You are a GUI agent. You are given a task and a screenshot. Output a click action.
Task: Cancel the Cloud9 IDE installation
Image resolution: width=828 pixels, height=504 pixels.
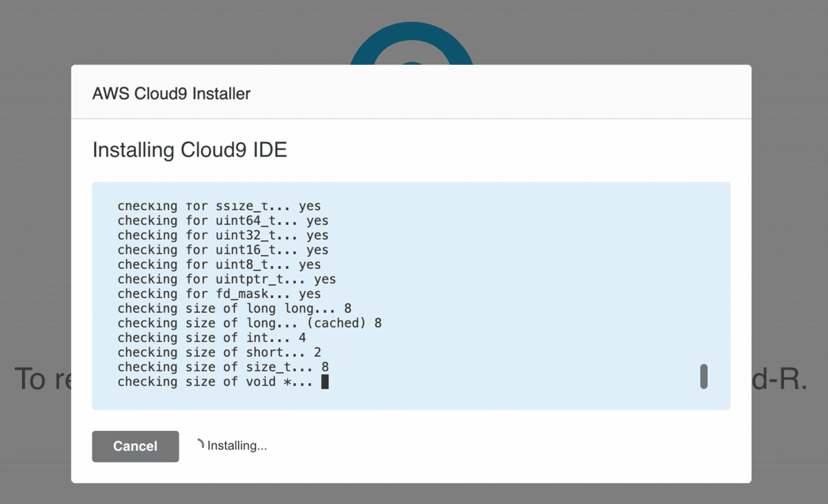click(135, 446)
